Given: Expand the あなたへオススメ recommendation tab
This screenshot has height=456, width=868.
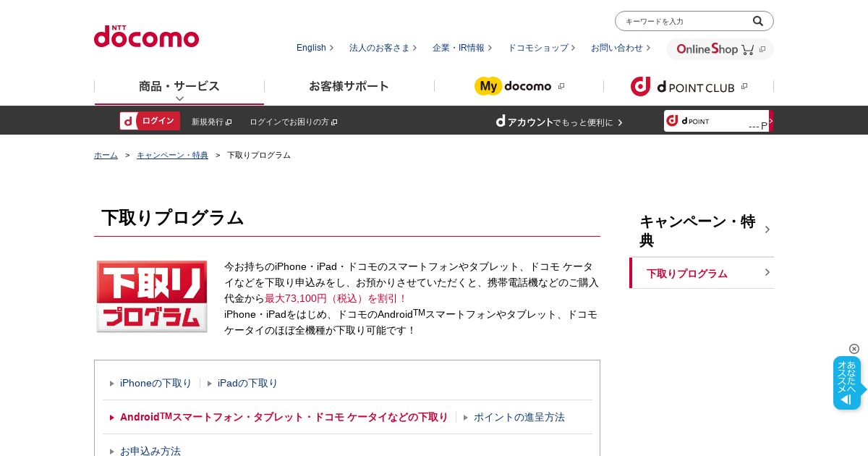Looking at the screenshot, I should [x=848, y=383].
